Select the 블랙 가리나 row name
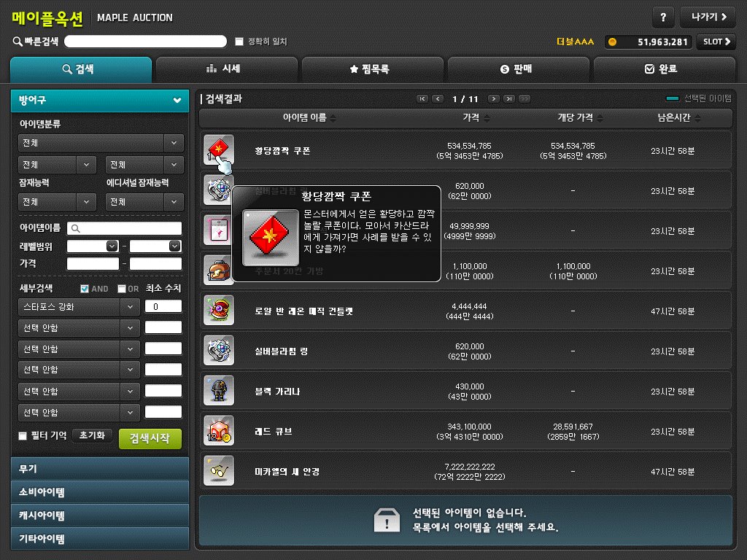This screenshot has width=747, height=560. click(277, 392)
